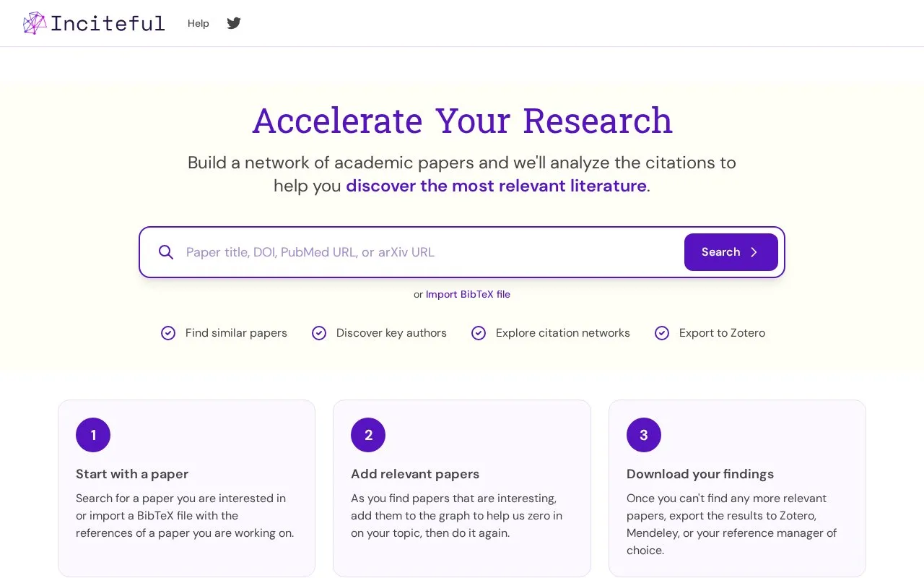This screenshot has width=924, height=578.
Task: Click the check icon beside Discover key authors
Action: coord(319,333)
